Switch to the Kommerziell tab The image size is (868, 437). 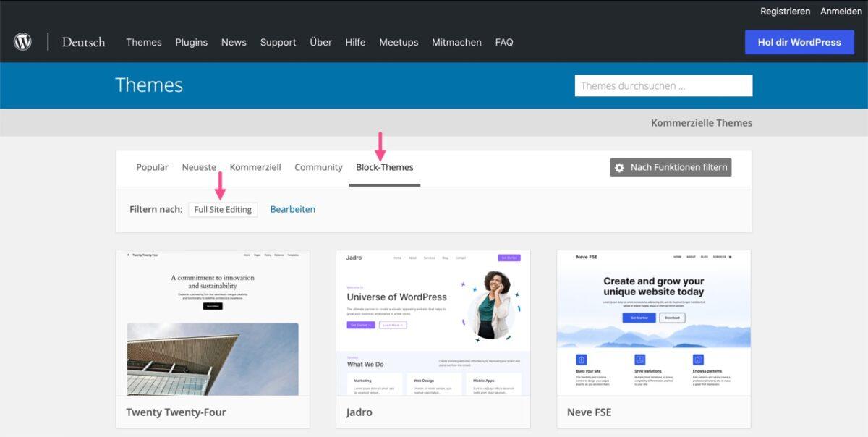[x=255, y=167]
